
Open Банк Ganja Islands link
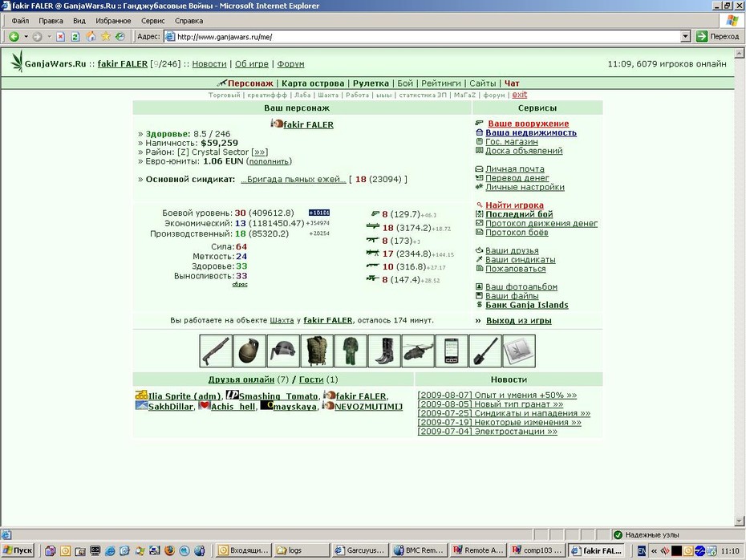point(527,305)
